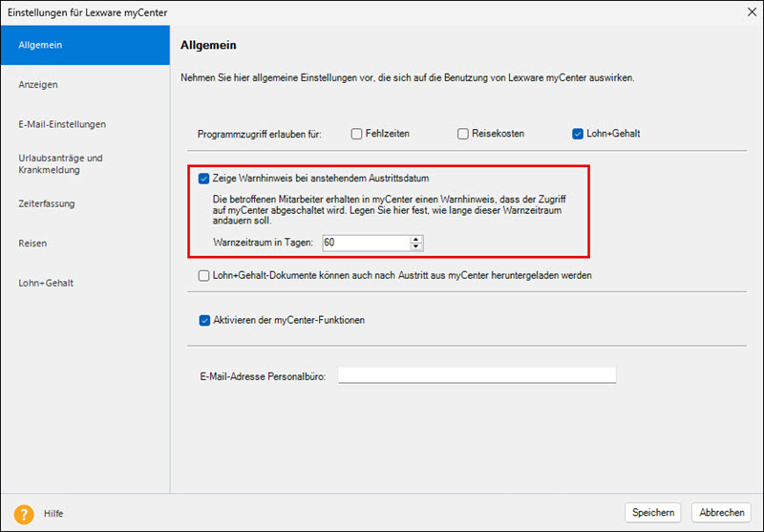Viewport: 764px width, 532px height.
Task: Tick the Reisekosten checkbox
Action: coord(463,134)
